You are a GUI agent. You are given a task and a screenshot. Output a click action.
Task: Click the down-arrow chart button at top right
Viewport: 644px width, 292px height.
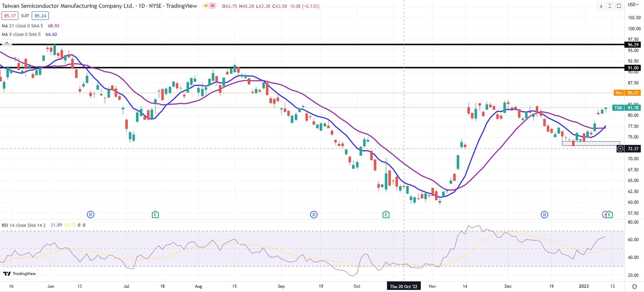point(601,6)
